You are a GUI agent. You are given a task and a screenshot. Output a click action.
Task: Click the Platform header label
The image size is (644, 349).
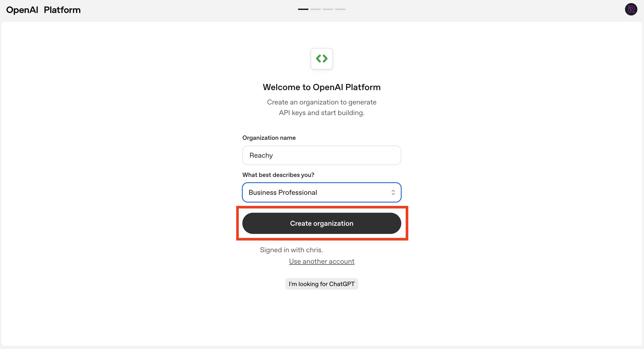[62, 10]
